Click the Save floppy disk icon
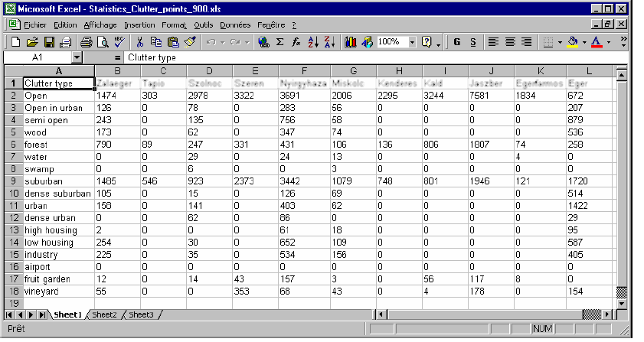Viewport: 644px width, 342px height. tap(49, 41)
